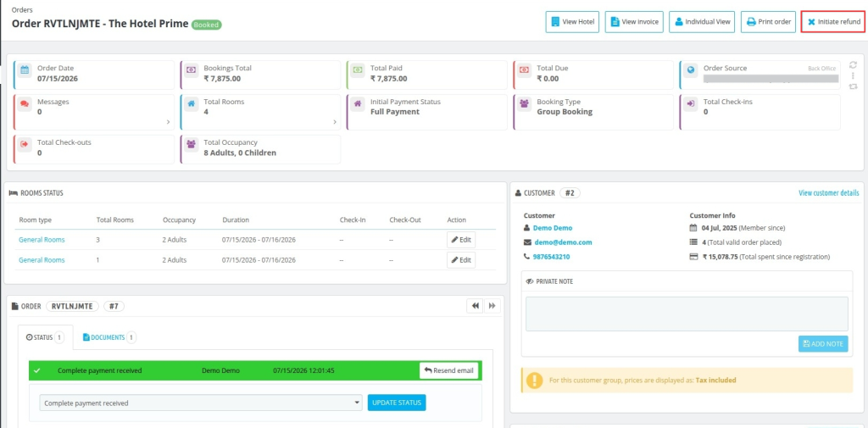Image resolution: width=868 pixels, height=428 pixels.
Task: Click the Messages chat bubble icon
Action: (25, 103)
